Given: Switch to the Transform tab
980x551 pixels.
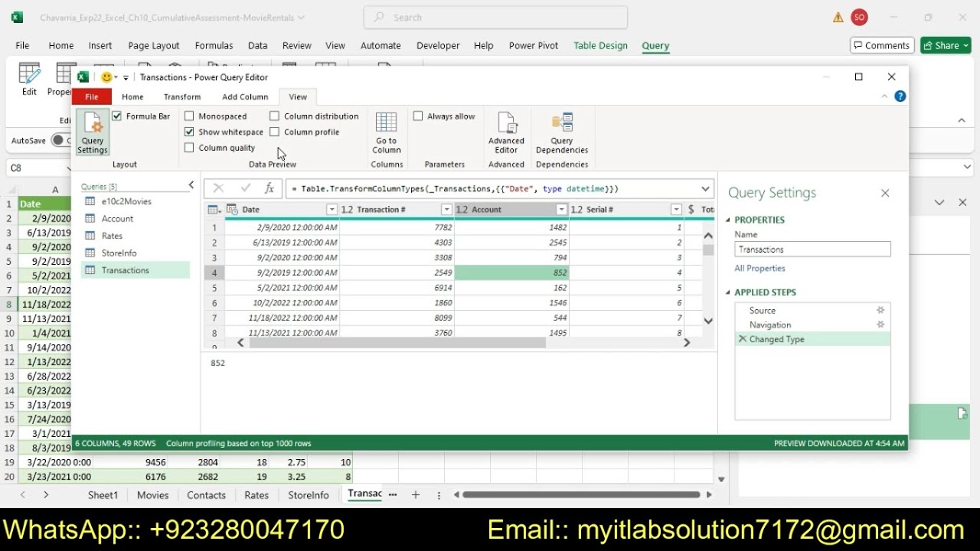Looking at the screenshot, I should click(x=182, y=97).
